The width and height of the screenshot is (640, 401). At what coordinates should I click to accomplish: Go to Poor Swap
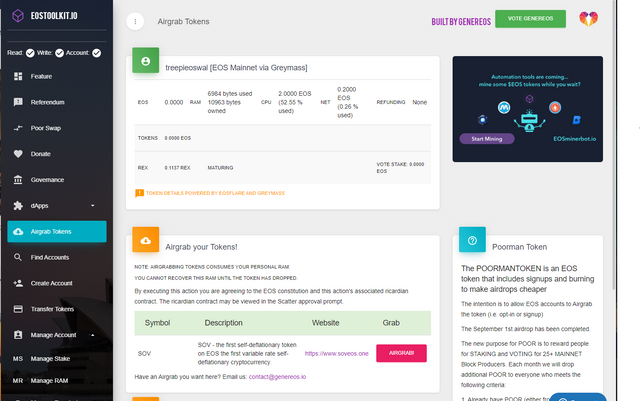57,128
